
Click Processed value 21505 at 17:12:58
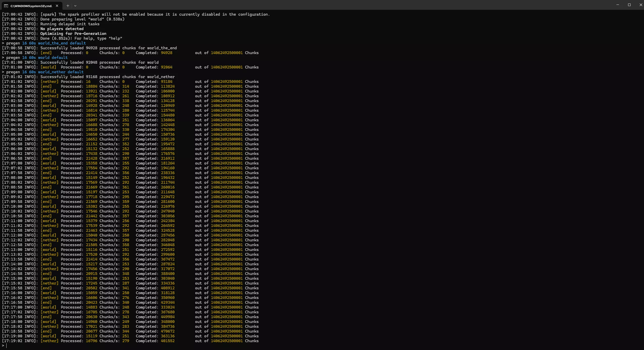tap(91, 245)
